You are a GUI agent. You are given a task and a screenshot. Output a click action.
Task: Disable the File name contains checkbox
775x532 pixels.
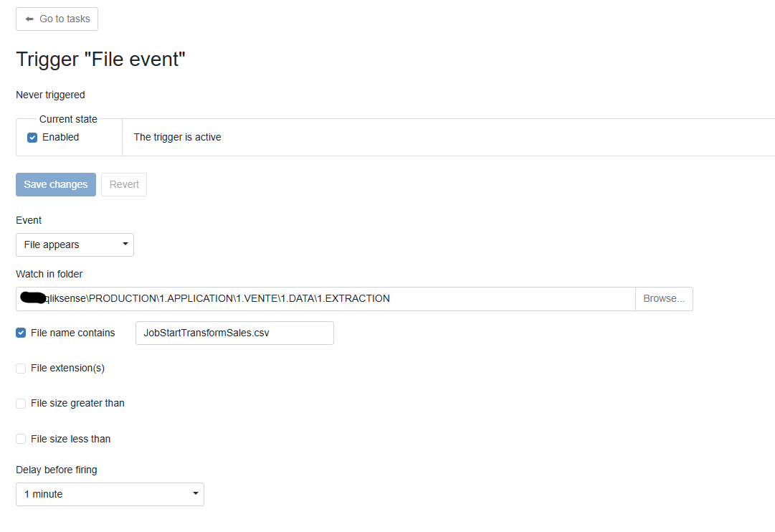point(21,333)
